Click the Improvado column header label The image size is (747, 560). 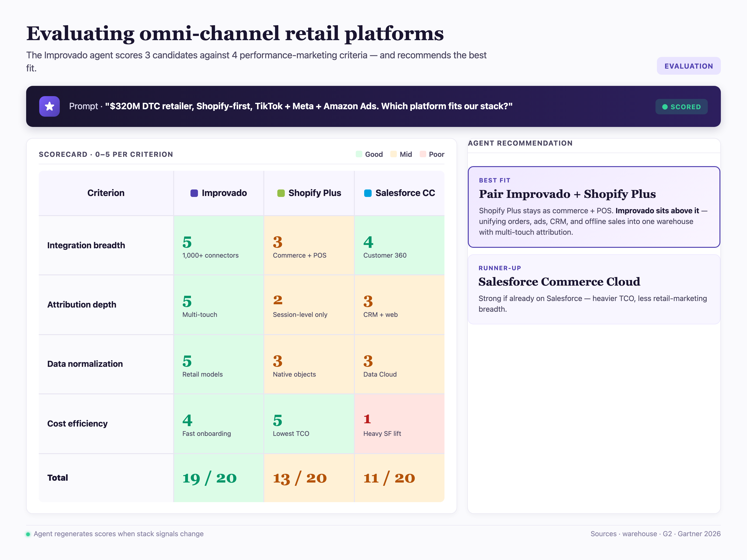224,193
